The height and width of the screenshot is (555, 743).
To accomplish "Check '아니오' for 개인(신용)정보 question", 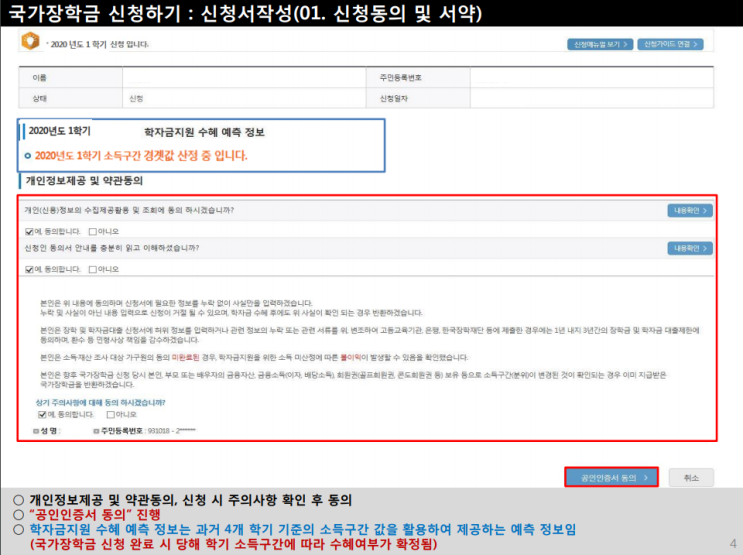I will pos(93,232).
